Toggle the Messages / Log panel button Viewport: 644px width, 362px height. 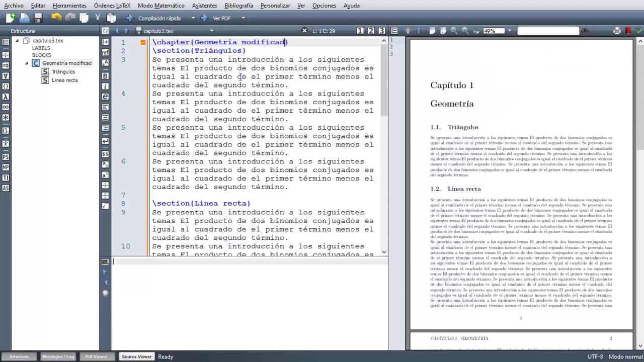point(58,356)
